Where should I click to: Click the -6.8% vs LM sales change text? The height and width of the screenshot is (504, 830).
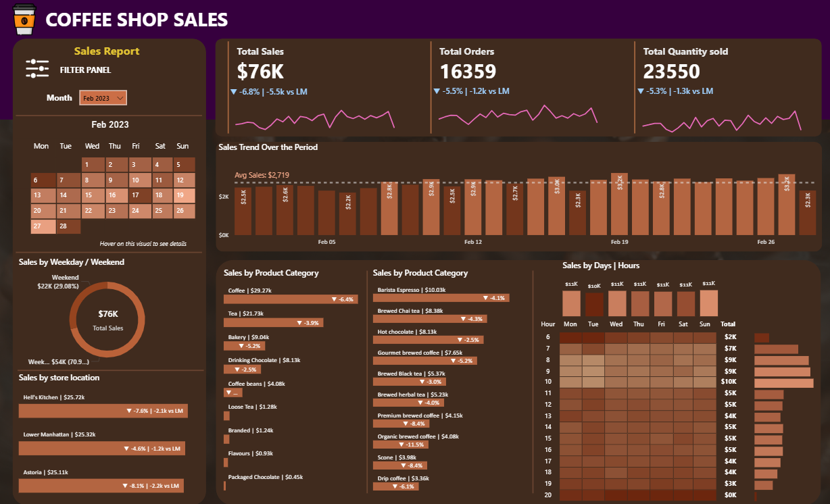pyautogui.click(x=269, y=91)
